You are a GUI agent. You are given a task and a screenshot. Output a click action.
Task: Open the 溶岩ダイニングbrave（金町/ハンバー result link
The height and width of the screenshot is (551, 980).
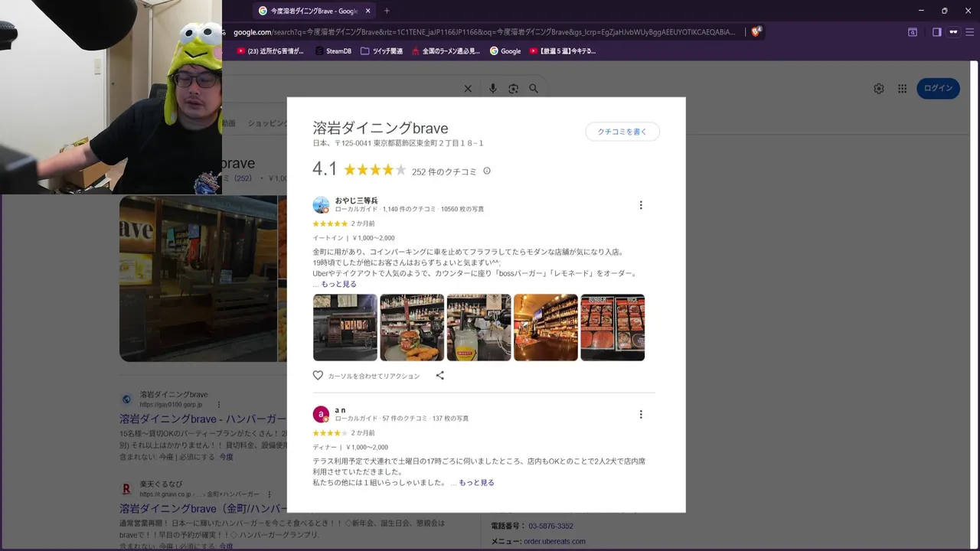203,509
